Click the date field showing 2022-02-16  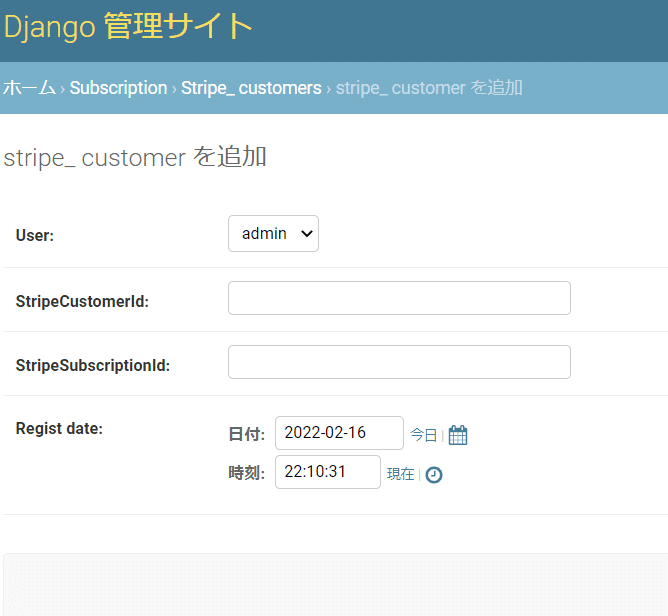click(339, 433)
